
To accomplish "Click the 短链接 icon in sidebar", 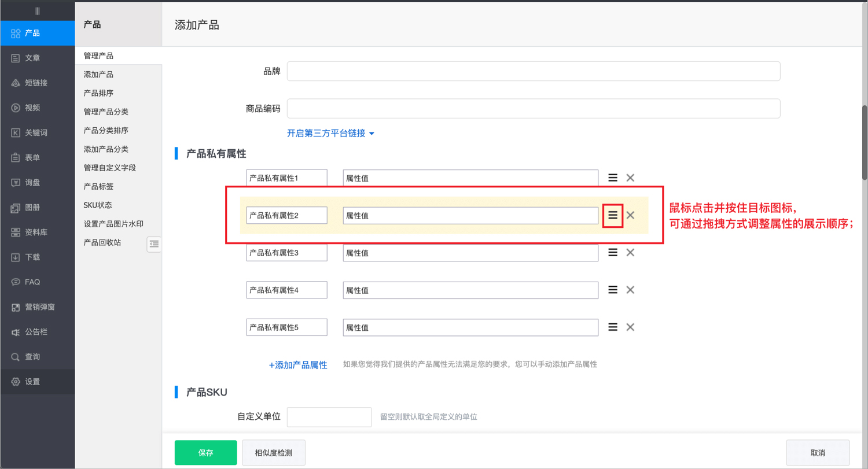I will (16, 83).
